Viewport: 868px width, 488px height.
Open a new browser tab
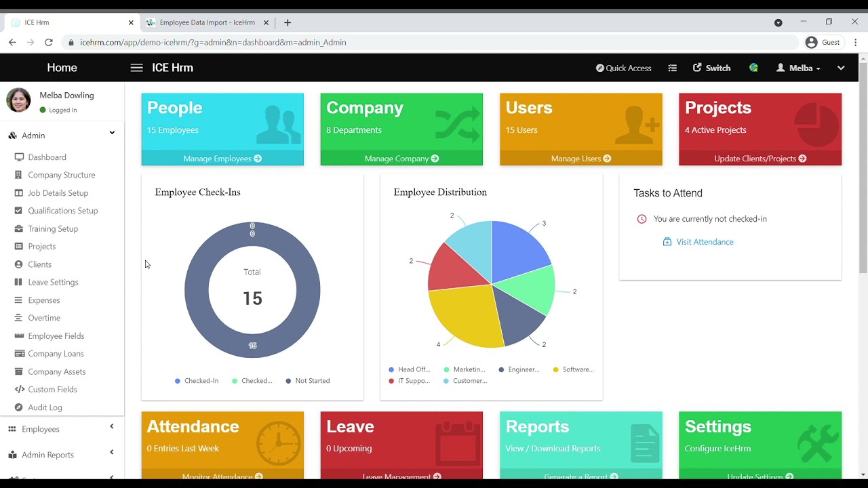pos(288,22)
